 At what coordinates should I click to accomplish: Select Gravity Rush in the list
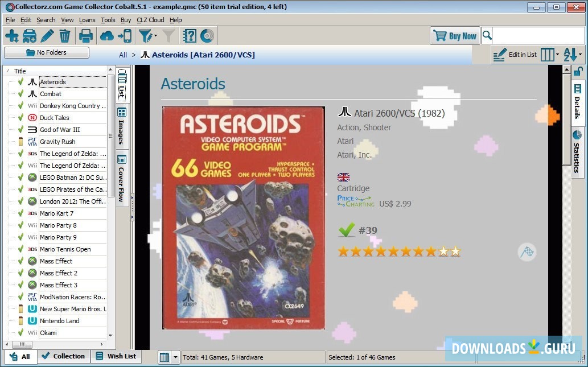(57, 142)
